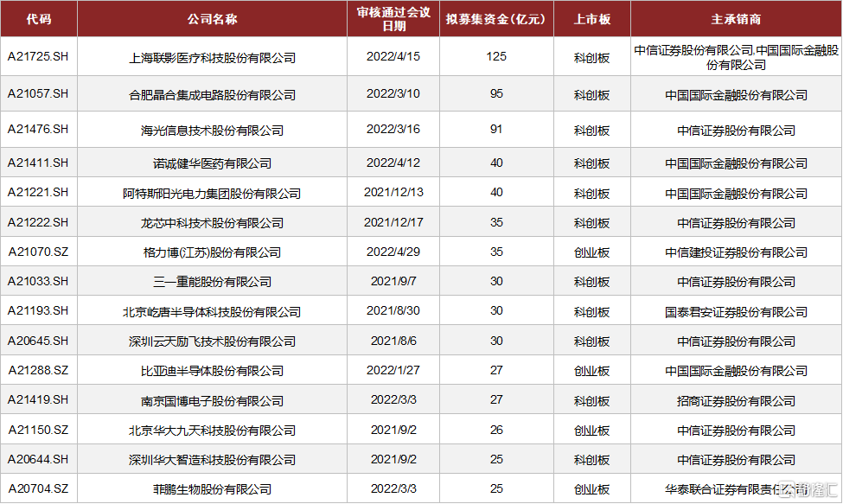Select underwriter 招商证券股份有限公司
This screenshot has width=843, height=504.
click(737, 401)
